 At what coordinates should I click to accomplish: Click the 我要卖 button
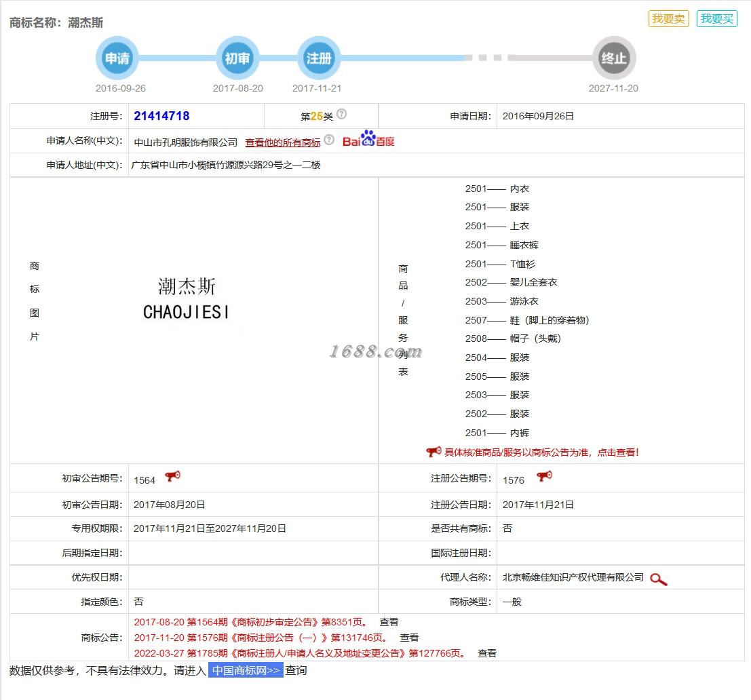pyautogui.click(x=669, y=19)
